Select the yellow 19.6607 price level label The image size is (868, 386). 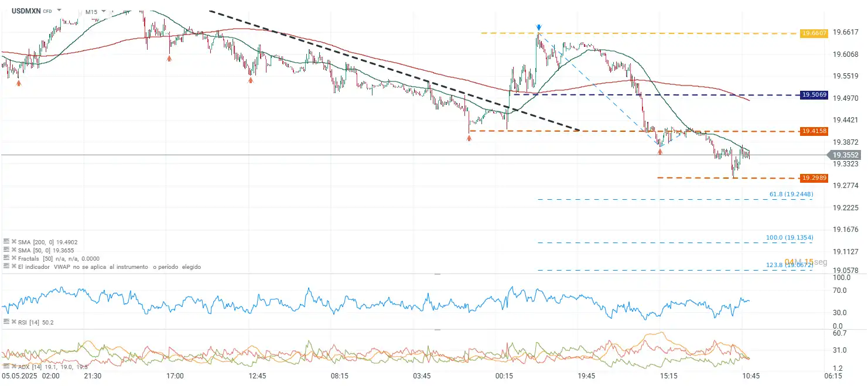click(815, 33)
